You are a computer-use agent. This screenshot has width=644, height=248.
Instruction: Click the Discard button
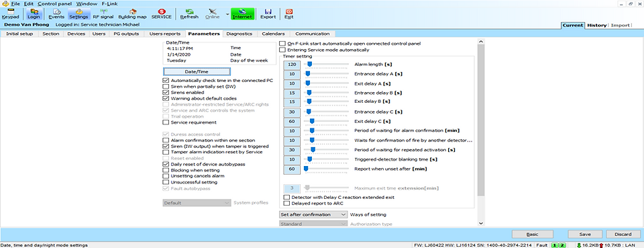point(623,234)
